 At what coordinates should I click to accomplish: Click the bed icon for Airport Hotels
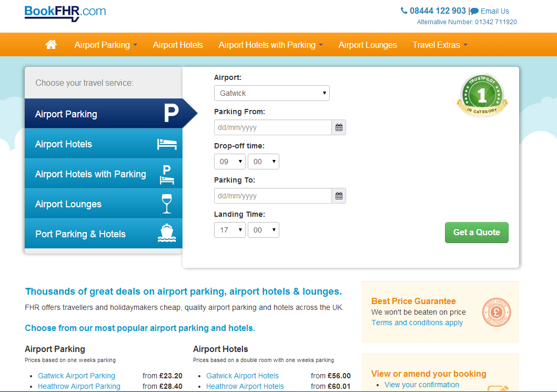(167, 144)
